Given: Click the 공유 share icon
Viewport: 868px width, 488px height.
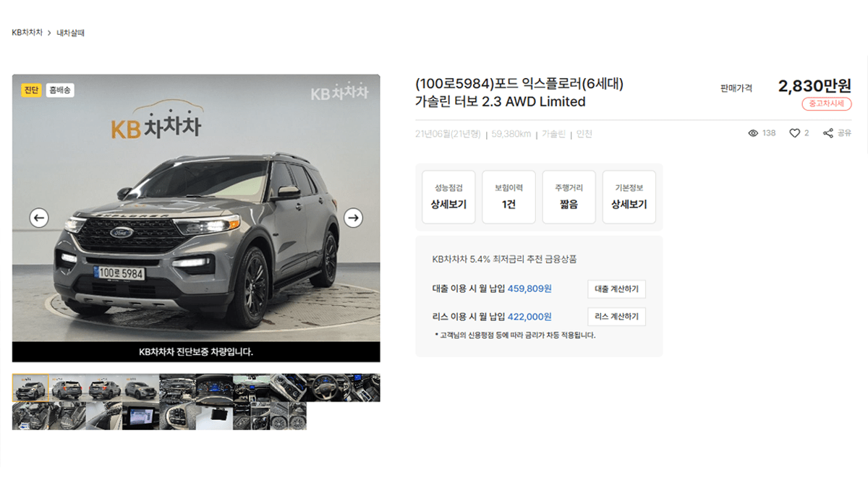Looking at the screenshot, I should (x=828, y=133).
